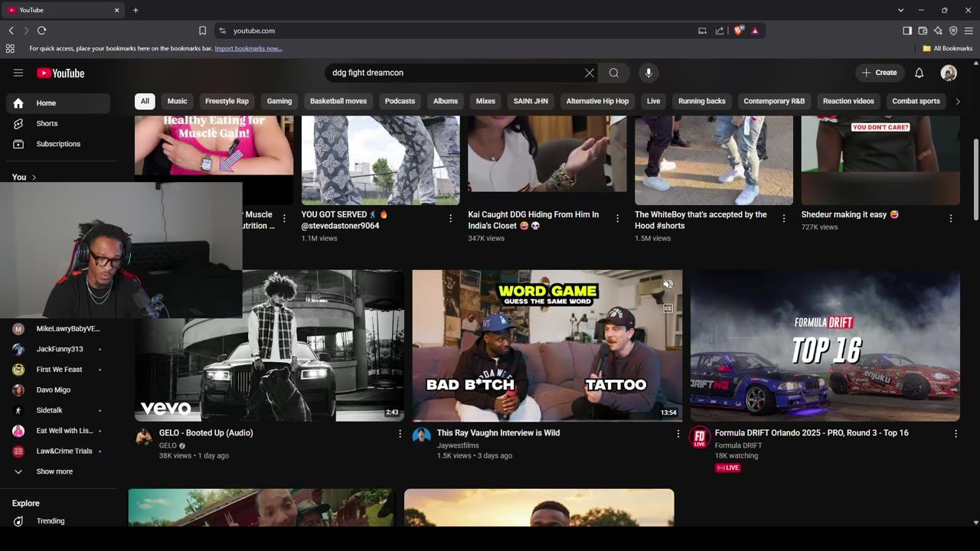980x551 pixels.
Task: Show more filter chips with right arrow
Action: pos(957,101)
